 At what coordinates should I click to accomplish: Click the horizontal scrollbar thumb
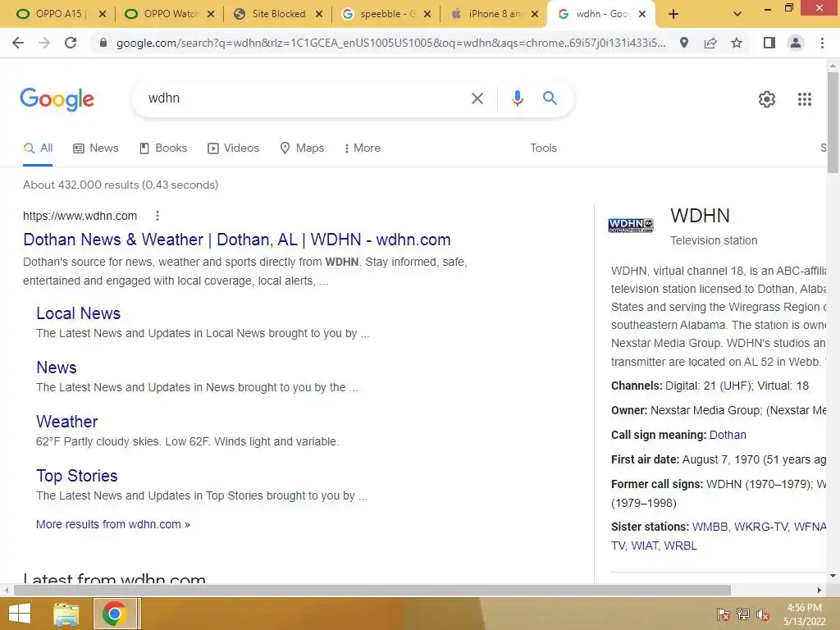point(372,590)
